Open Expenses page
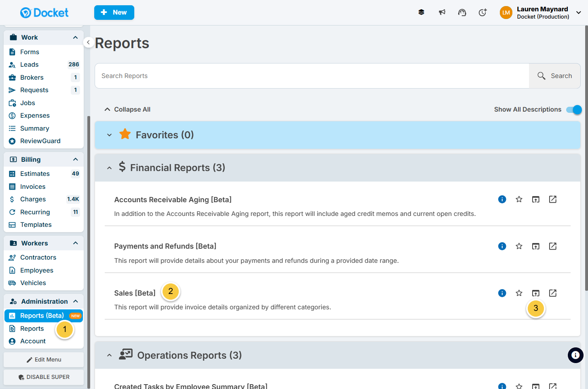588x389 pixels. click(x=44, y=115)
